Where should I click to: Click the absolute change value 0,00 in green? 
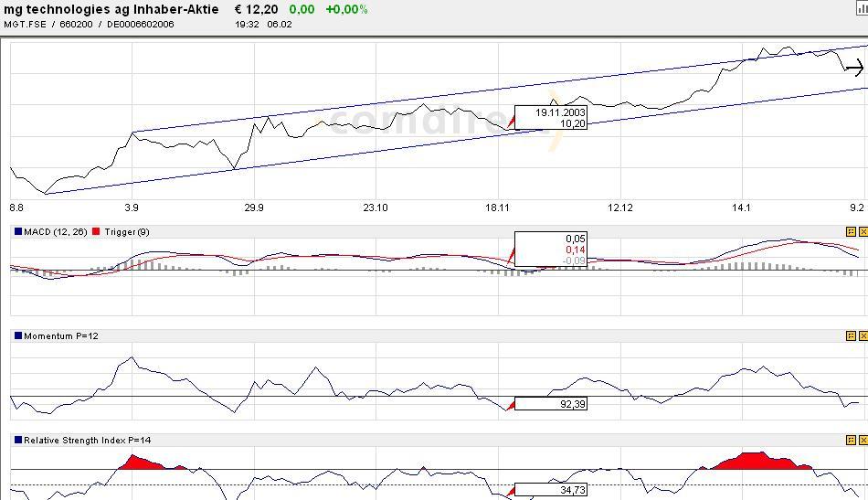coord(302,9)
